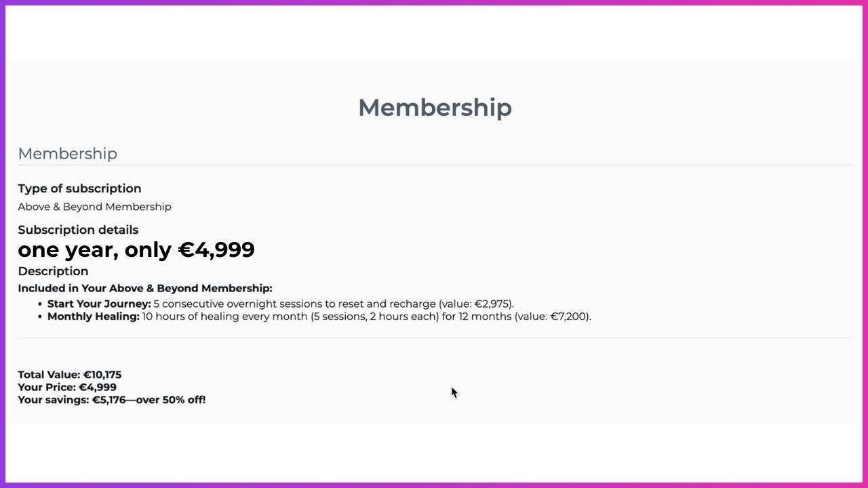Click the '10 hours of healing every month' phrase

coord(224,317)
